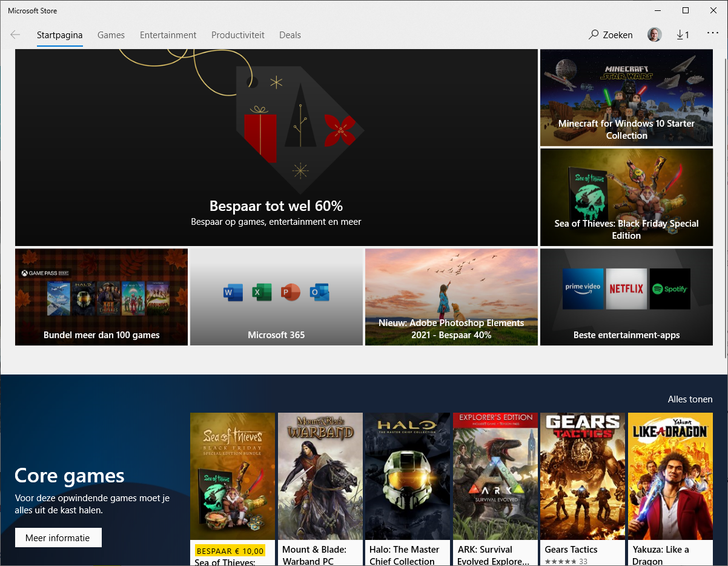The image size is (728, 566).
Task: Open the three-dots more options menu
Action: click(x=712, y=34)
